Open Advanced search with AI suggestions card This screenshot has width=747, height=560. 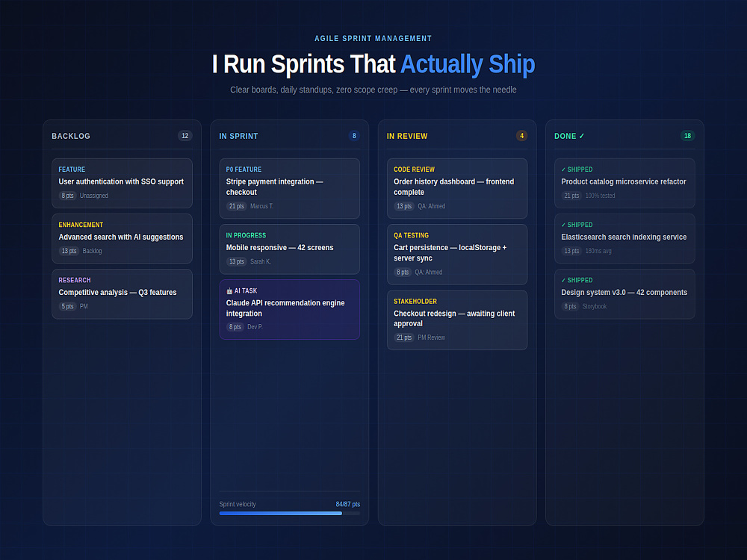click(122, 239)
